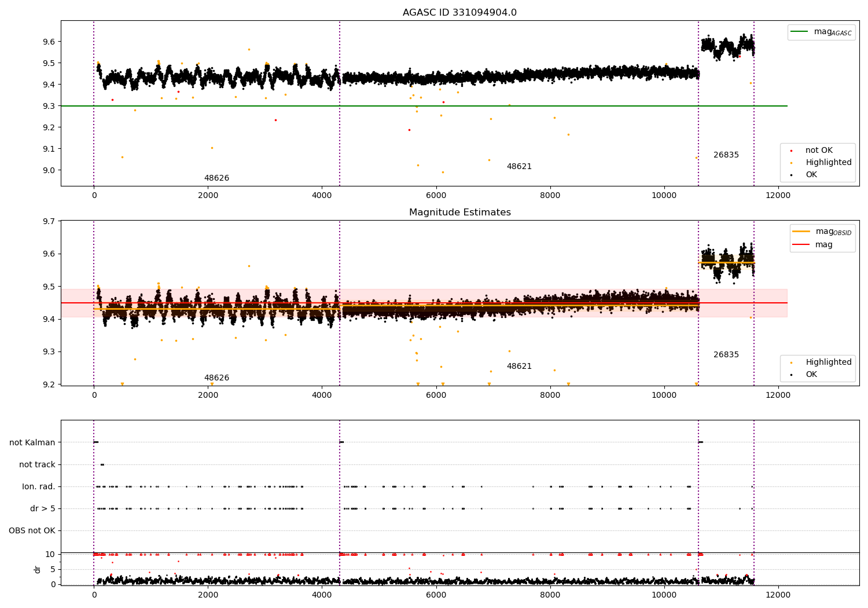
Task: Click 'Highlighted' legend entry in Magnitude Estimates plot
Action: (822, 362)
